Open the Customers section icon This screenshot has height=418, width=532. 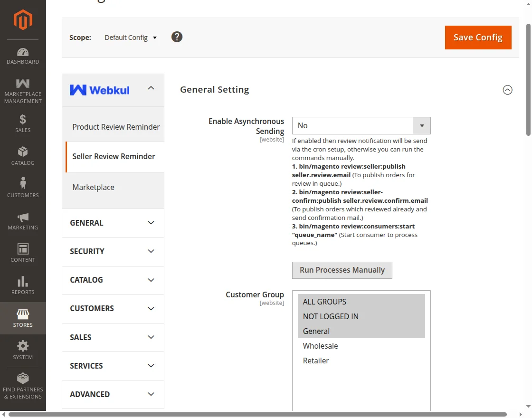[23, 184]
